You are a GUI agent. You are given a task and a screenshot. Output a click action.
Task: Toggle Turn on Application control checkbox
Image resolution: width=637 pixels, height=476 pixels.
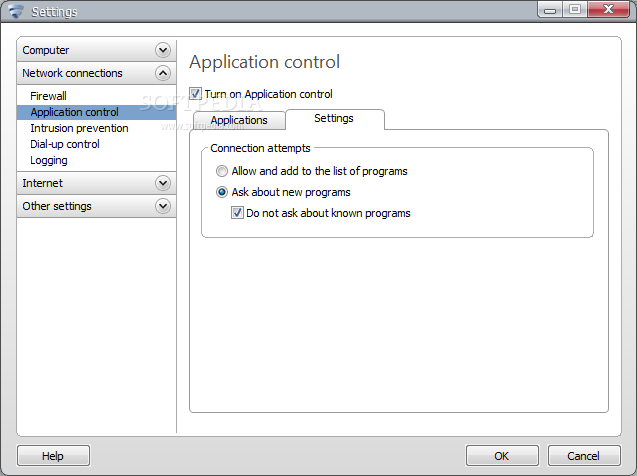[x=195, y=94]
